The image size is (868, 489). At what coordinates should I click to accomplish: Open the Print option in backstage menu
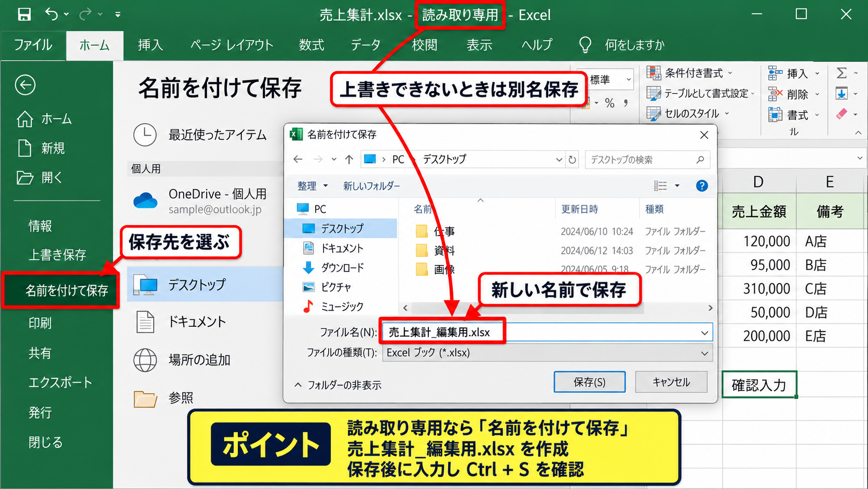pyautogui.click(x=40, y=323)
